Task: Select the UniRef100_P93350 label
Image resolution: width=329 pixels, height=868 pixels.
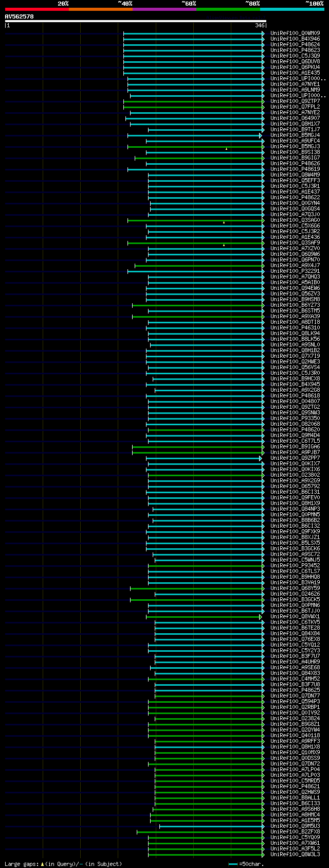Action: (x=295, y=419)
